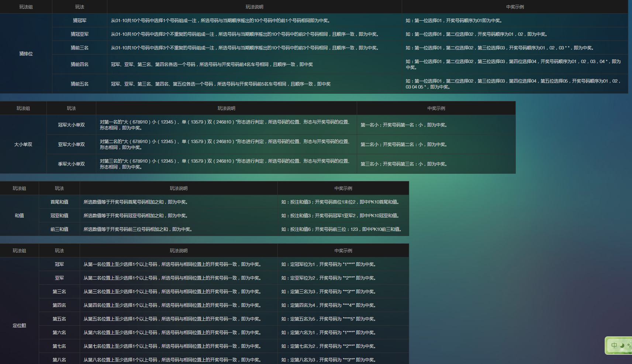Select the "第四名" cell

pos(59,305)
